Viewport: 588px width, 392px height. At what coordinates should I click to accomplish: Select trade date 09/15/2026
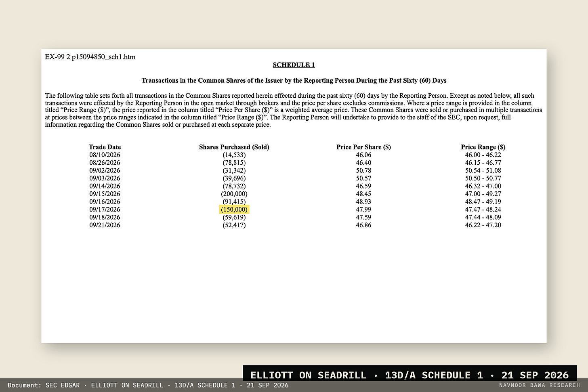[105, 194]
